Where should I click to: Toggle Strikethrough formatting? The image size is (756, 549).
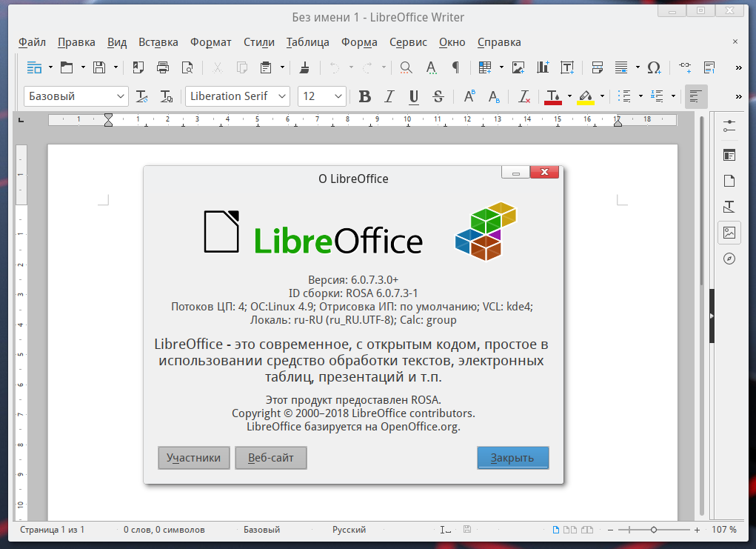438,96
